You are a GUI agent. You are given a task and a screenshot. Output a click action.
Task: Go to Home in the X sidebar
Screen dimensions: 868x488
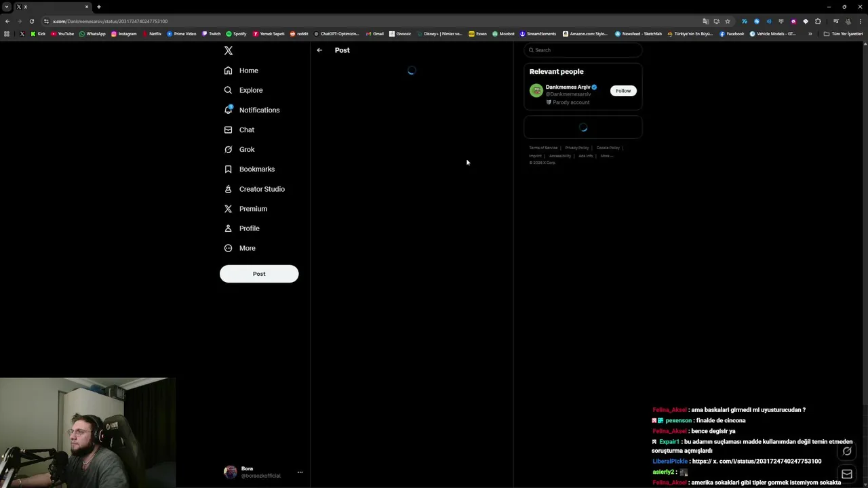coord(241,70)
